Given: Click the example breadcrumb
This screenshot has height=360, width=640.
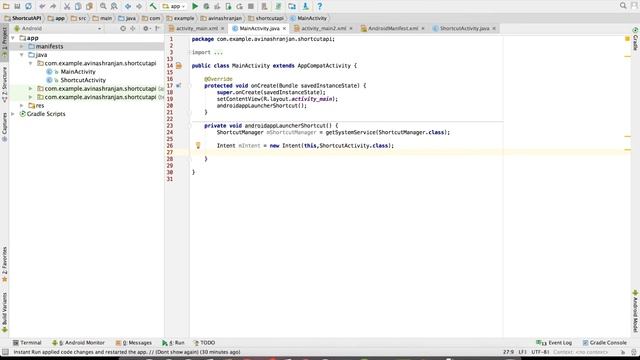Looking at the screenshot, I should (x=180, y=18).
